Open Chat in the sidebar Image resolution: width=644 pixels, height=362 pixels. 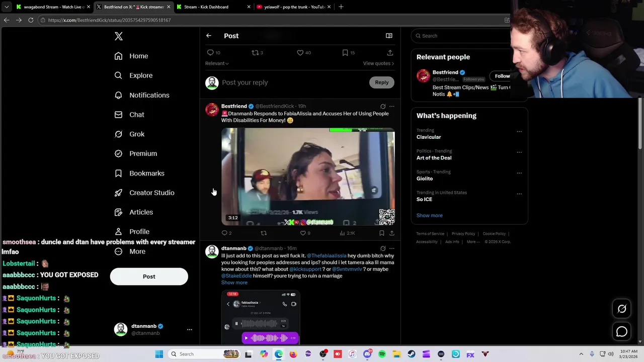pos(129,115)
